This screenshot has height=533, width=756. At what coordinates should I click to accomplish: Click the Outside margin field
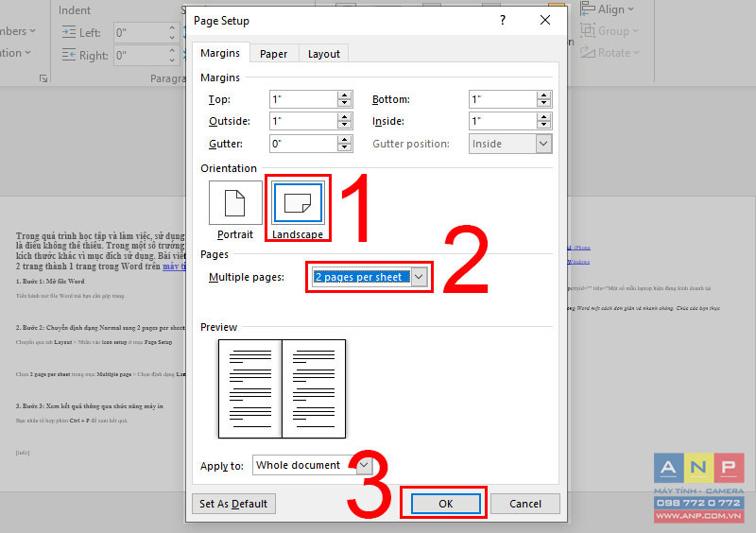click(303, 121)
